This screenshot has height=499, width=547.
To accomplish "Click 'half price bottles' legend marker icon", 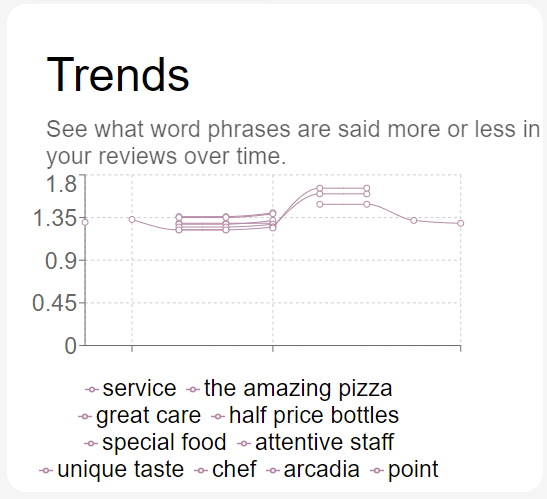I will pyautogui.click(x=218, y=416).
